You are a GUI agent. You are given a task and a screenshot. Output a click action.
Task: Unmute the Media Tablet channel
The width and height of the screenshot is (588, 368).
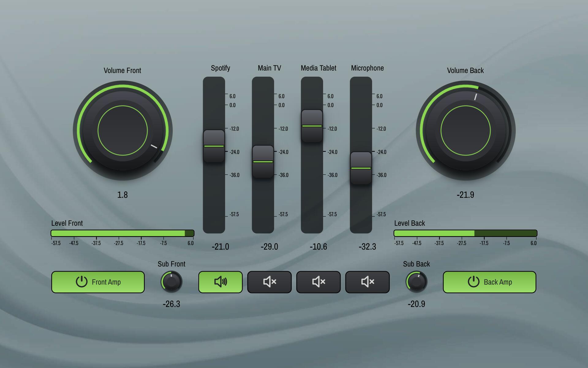click(x=318, y=282)
